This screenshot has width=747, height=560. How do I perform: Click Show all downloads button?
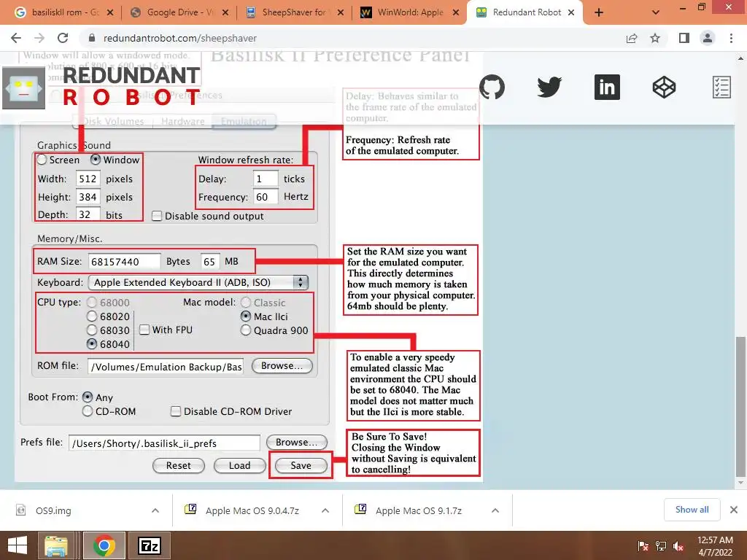coord(692,510)
